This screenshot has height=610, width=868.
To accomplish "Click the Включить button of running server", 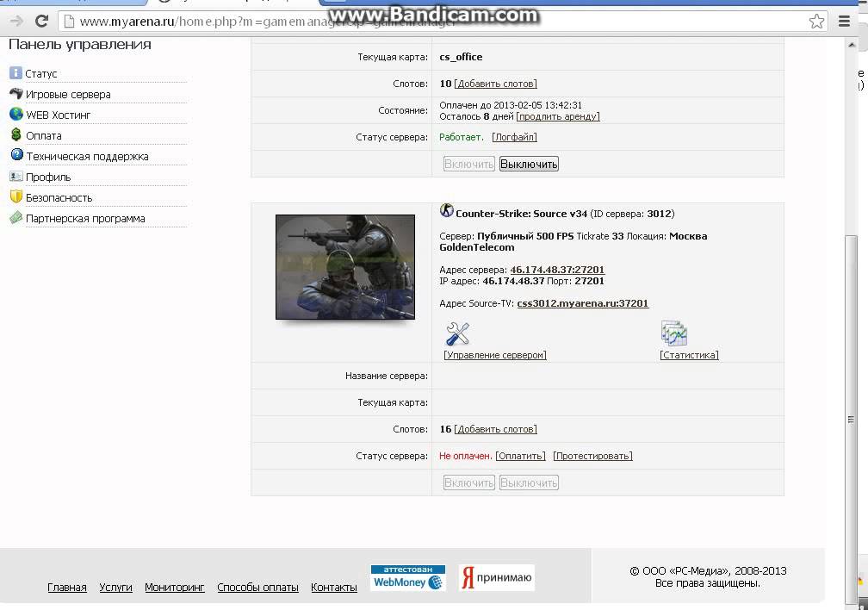I will pos(468,164).
